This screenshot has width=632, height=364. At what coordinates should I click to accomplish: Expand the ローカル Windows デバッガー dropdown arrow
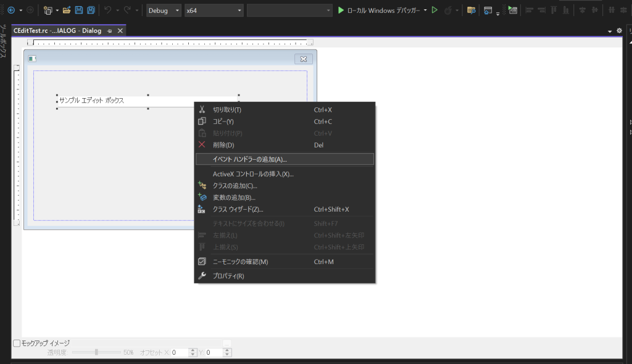(x=425, y=10)
